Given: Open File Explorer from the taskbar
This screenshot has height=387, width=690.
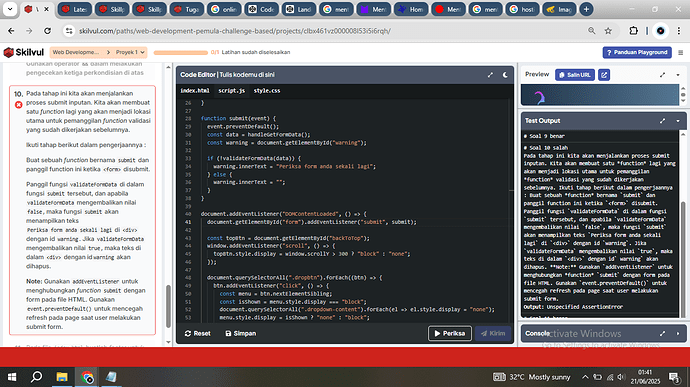Looking at the screenshot, I should tap(62, 377).
